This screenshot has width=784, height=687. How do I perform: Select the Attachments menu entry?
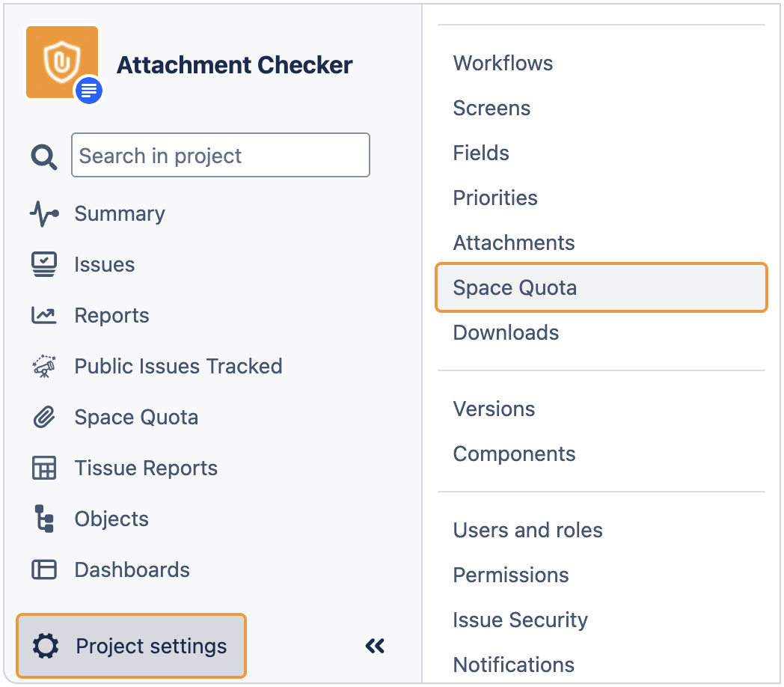513,242
